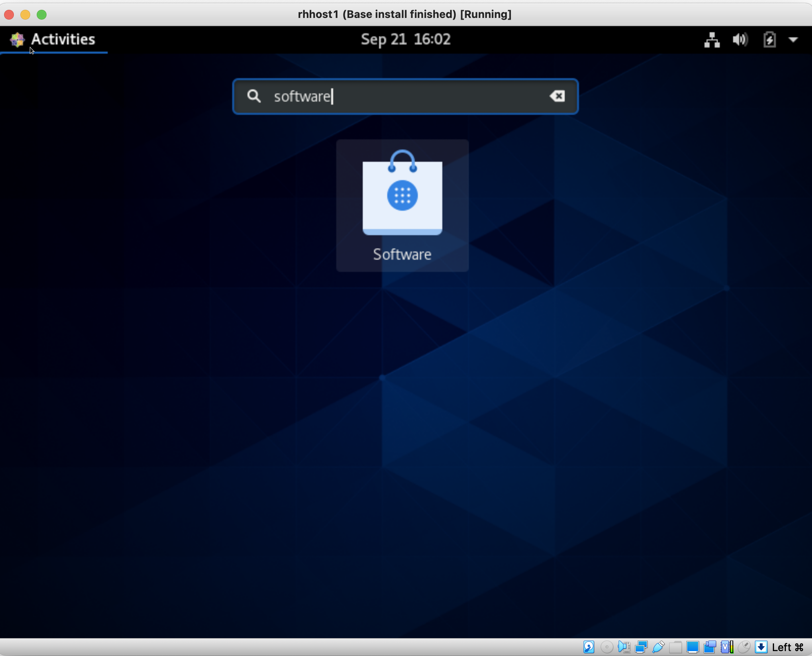812x656 pixels.
Task: Click into the software search field
Action: pyautogui.click(x=405, y=96)
